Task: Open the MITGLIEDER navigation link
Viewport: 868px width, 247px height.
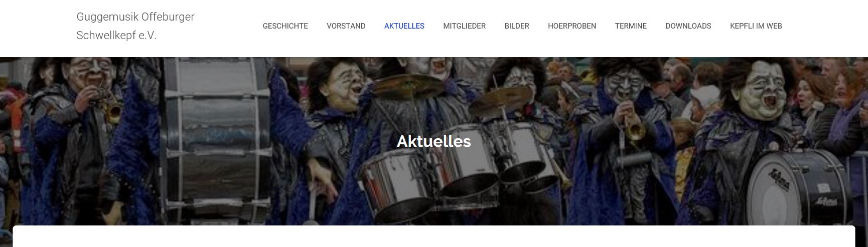Action: pyautogui.click(x=465, y=26)
